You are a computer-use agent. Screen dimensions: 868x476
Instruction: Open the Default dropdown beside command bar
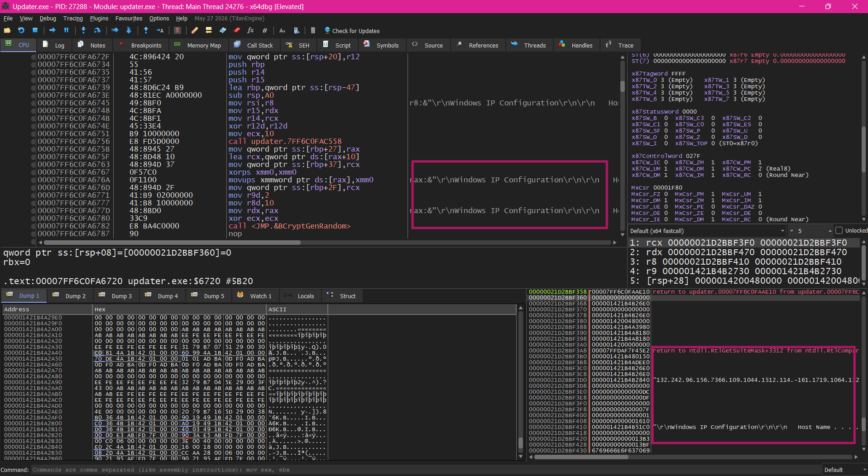844,470
